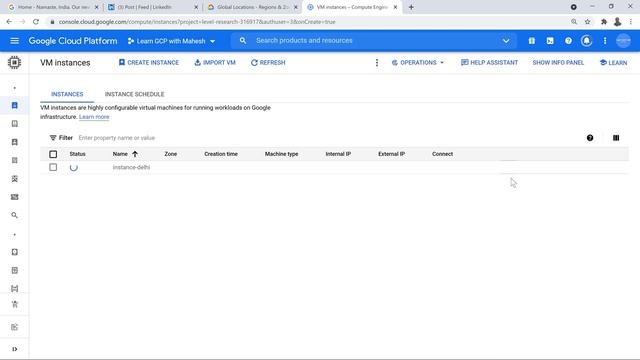Open column display options icon
Screen dimensions: 640x360
[x=616, y=138]
